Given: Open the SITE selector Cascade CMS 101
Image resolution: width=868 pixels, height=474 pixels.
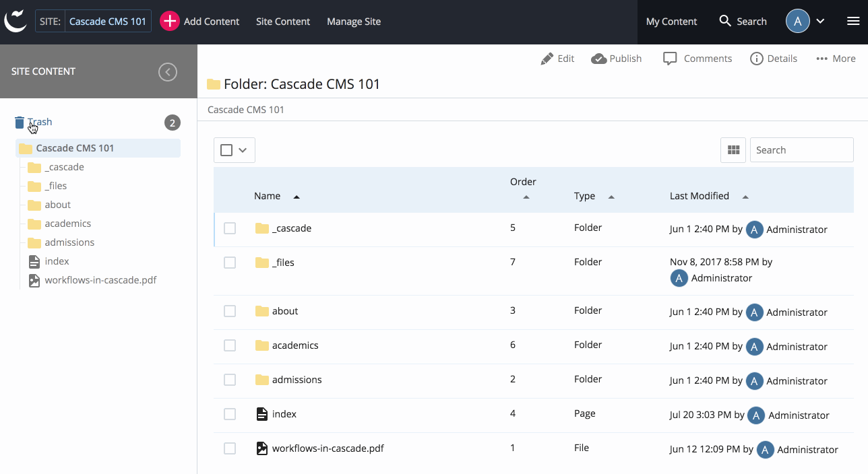Looking at the screenshot, I should [x=93, y=21].
